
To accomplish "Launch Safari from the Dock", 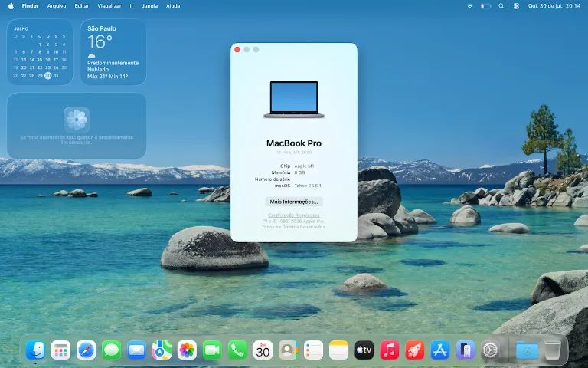I will [x=86, y=350].
